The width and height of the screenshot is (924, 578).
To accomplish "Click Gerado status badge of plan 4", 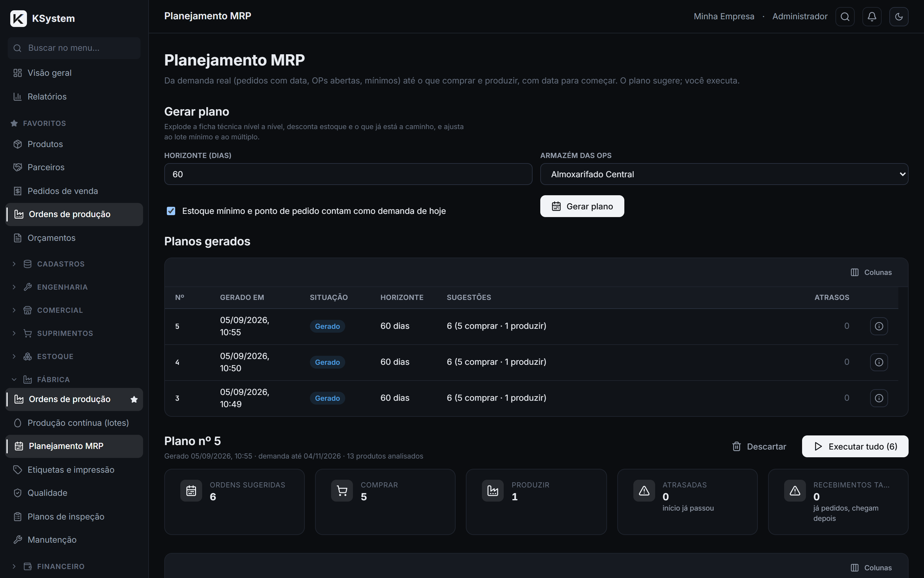I will 327,362.
